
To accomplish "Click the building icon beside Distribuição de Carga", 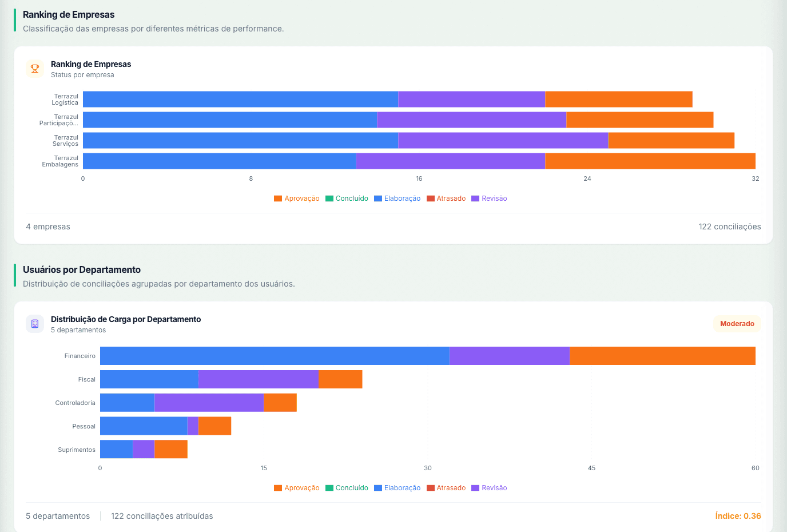I will (x=35, y=324).
